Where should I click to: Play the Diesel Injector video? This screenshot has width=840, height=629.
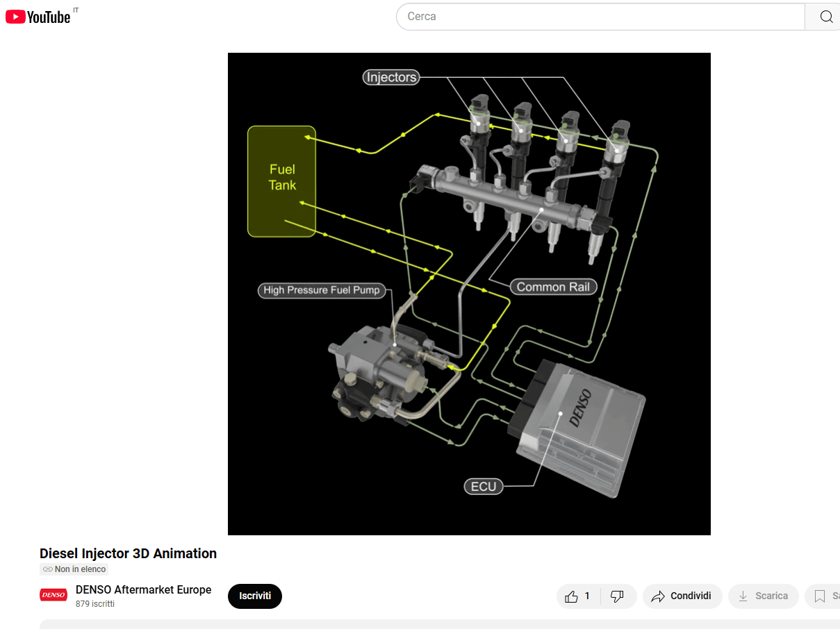click(469, 294)
